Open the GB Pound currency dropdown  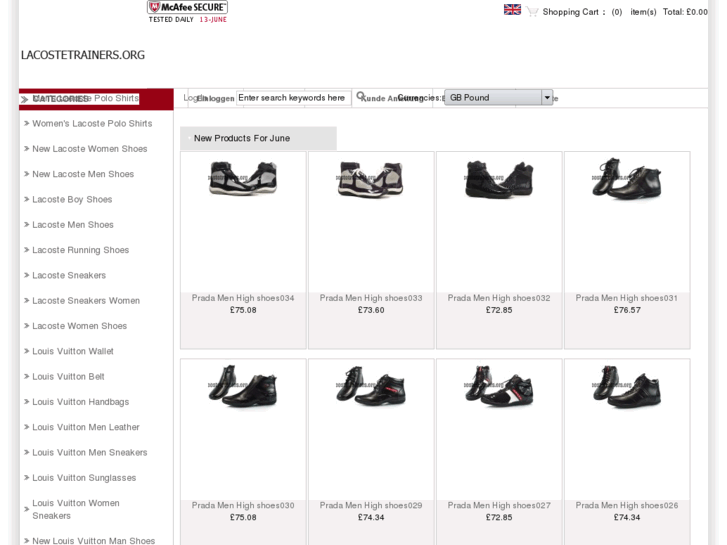pyautogui.click(x=498, y=97)
